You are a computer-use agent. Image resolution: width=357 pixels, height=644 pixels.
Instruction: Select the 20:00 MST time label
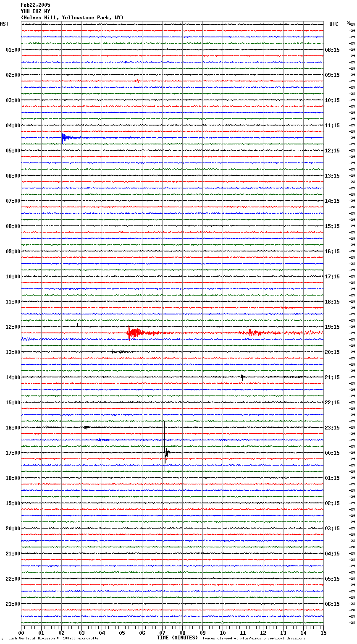tap(13, 529)
